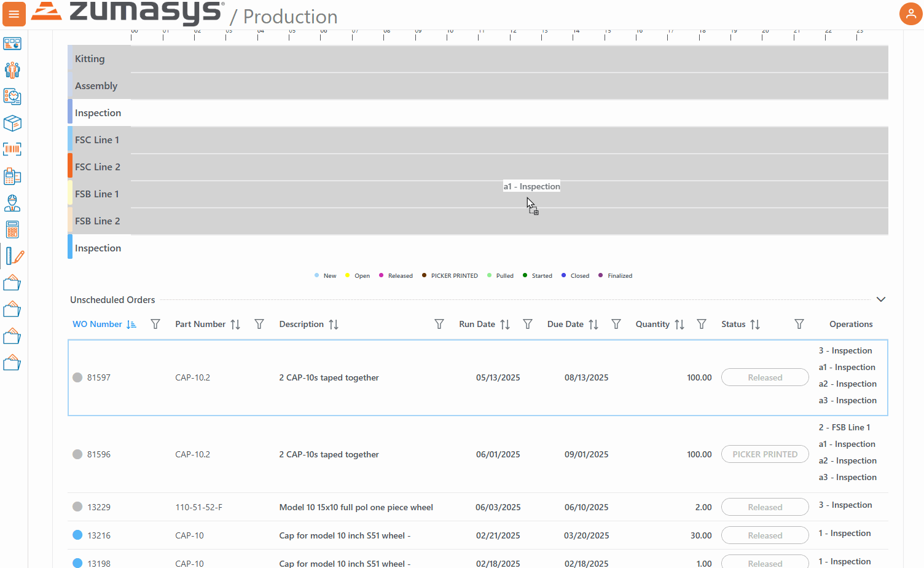Open the dashboard panel from the sidebar

[x=13, y=43]
